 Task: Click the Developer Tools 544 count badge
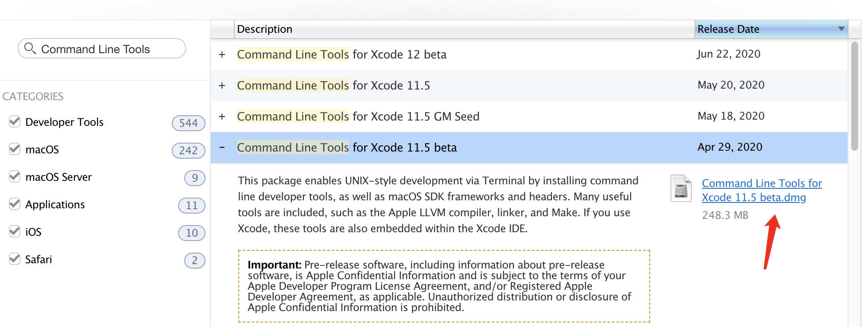(x=188, y=123)
